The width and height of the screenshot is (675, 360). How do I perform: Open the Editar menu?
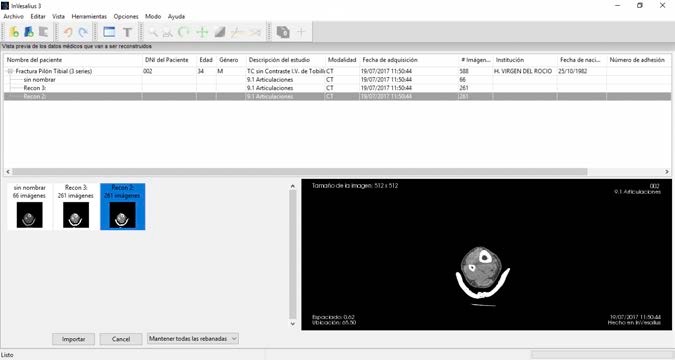38,16
